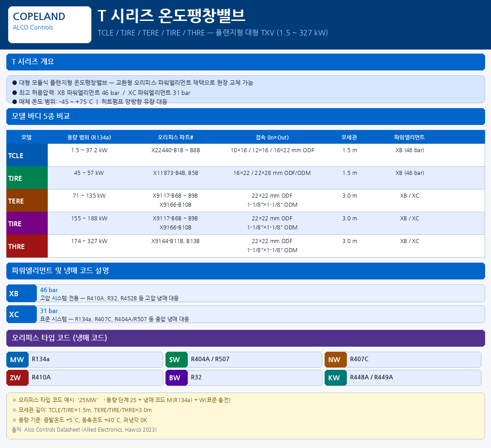
Task: Select the blue TCLE model cell
Action: click(27, 155)
